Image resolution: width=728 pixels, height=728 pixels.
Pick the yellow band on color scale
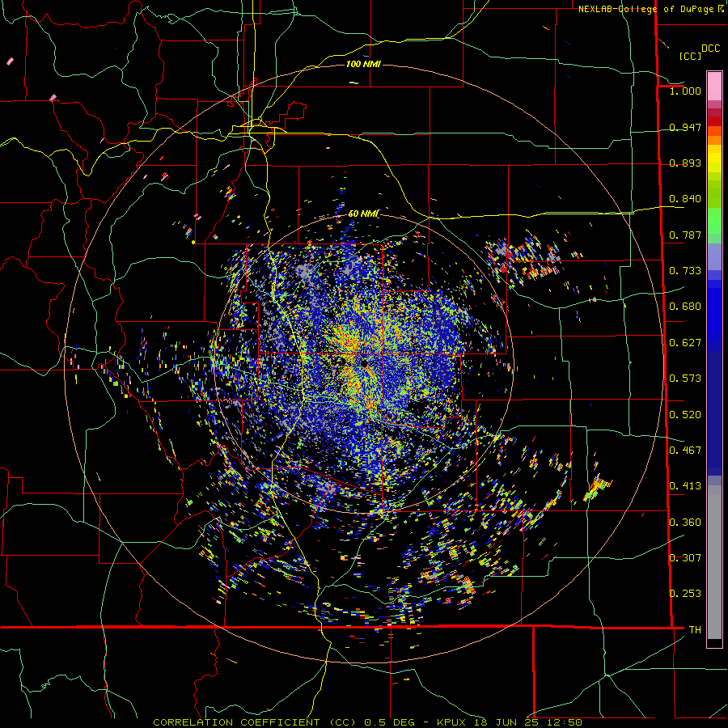(714, 159)
